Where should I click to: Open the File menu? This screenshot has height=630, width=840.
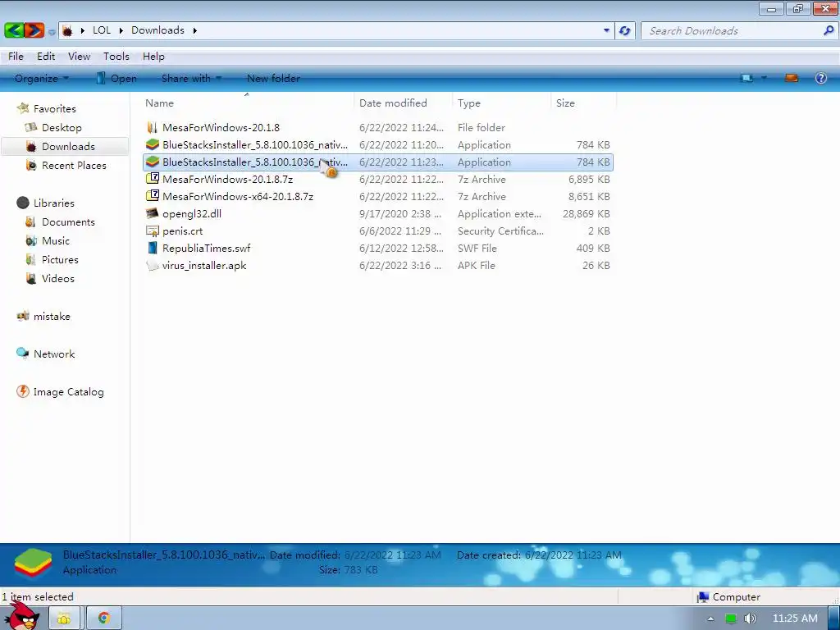click(16, 57)
